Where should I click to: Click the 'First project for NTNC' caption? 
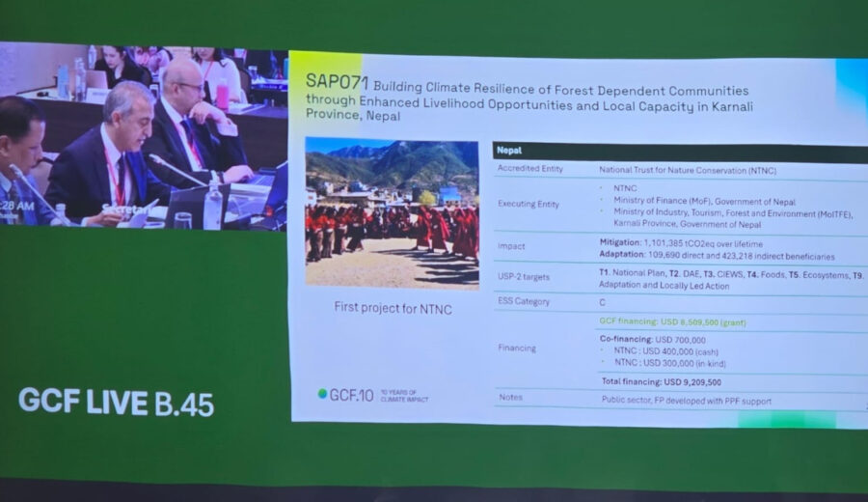click(x=393, y=309)
